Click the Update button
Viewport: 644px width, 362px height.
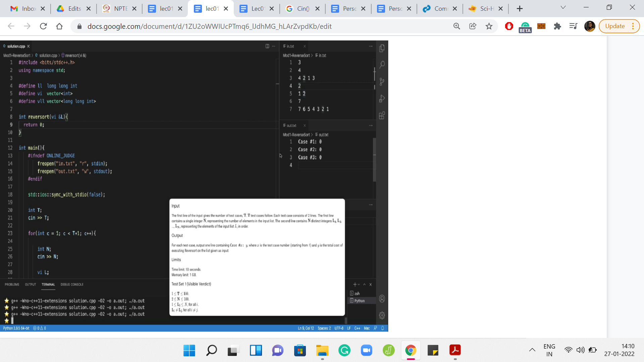pyautogui.click(x=614, y=26)
